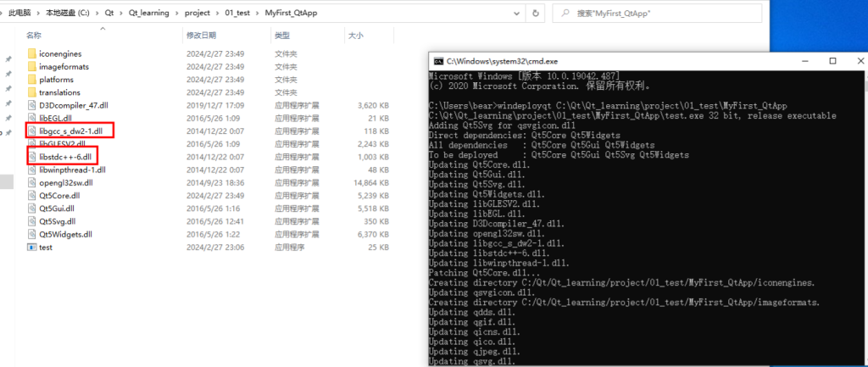Click the refresh button beside address bar
The width and height of the screenshot is (868, 367).
tap(534, 13)
